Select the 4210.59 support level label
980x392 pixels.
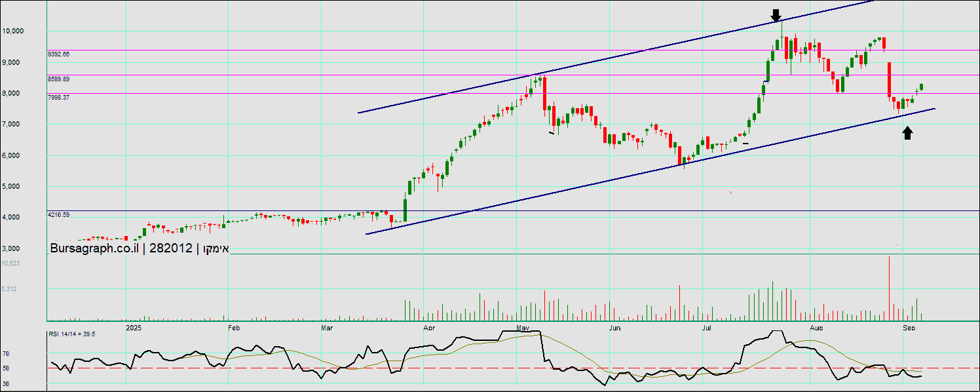click(x=58, y=215)
